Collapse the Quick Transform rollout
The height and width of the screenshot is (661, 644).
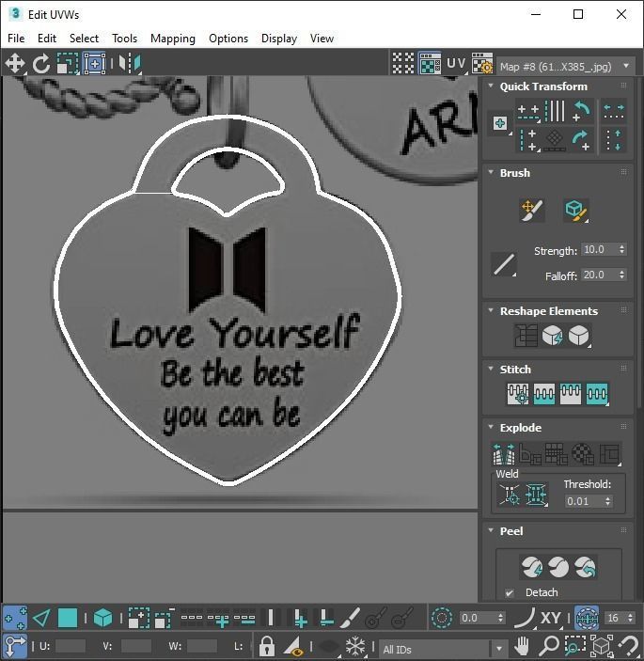[491, 86]
